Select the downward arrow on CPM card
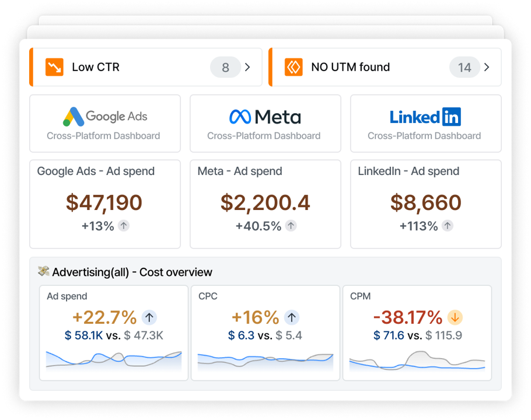 point(455,317)
